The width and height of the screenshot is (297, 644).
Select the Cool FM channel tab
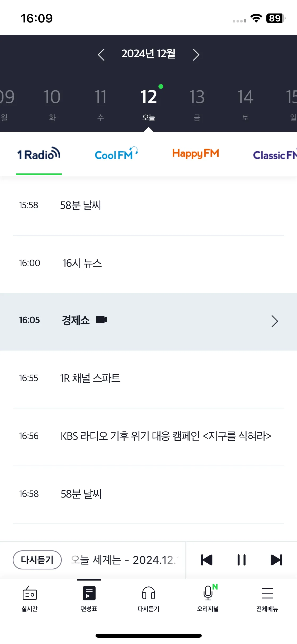coord(116,154)
